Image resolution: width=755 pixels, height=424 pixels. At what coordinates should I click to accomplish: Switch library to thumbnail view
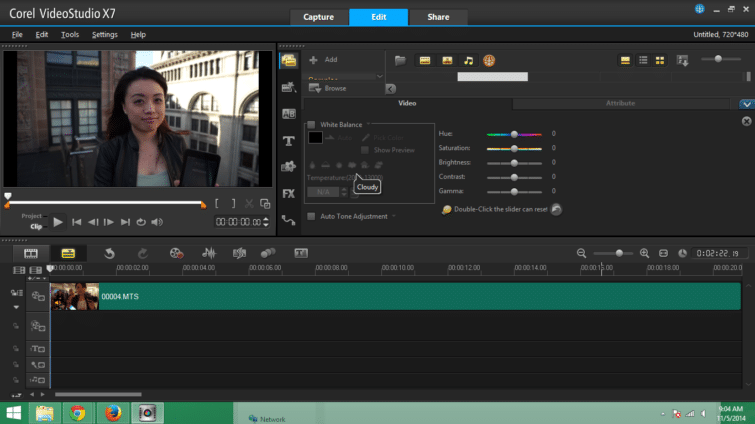click(660, 60)
